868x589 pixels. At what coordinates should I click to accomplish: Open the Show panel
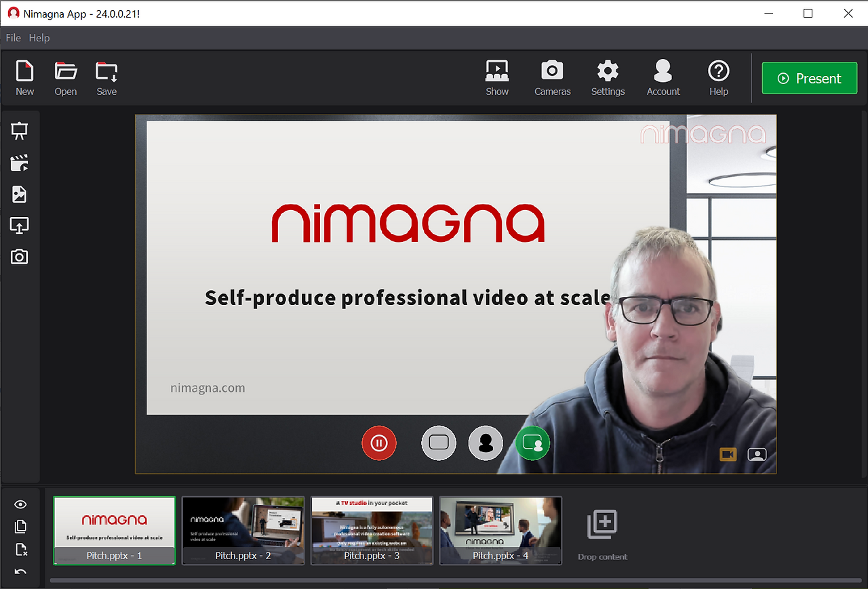click(x=497, y=78)
